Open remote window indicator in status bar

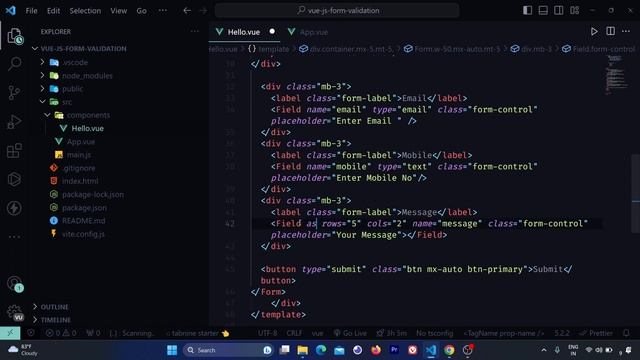(10, 333)
